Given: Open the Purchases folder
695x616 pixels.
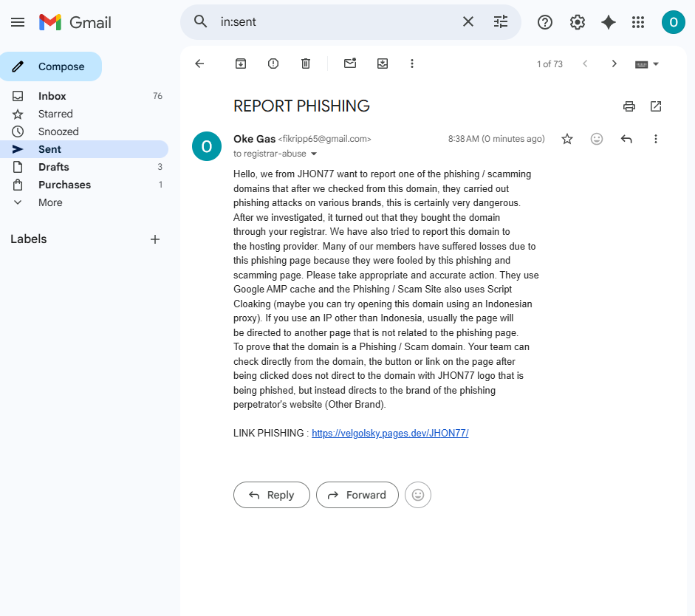Looking at the screenshot, I should [x=84, y=185].
